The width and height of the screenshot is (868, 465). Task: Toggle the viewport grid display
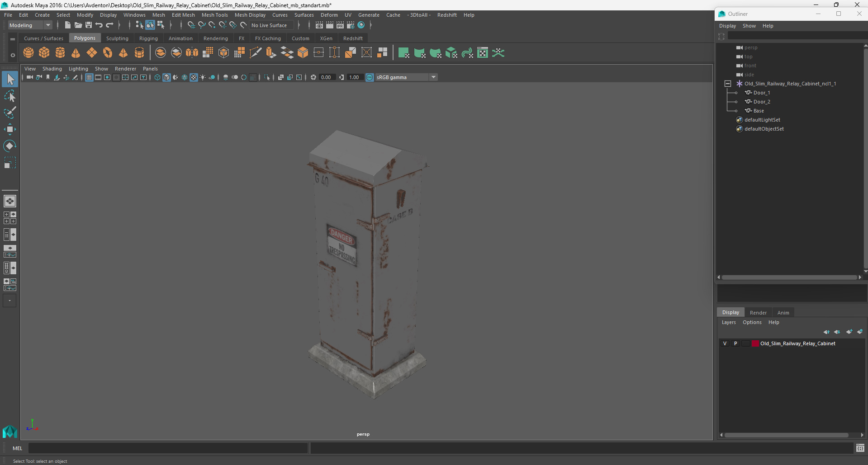(x=89, y=77)
